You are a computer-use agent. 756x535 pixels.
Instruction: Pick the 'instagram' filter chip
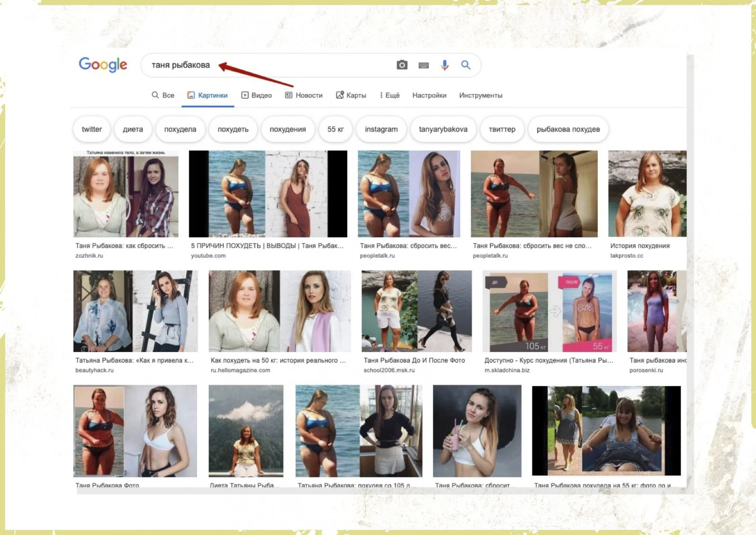click(x=381, y=129)
